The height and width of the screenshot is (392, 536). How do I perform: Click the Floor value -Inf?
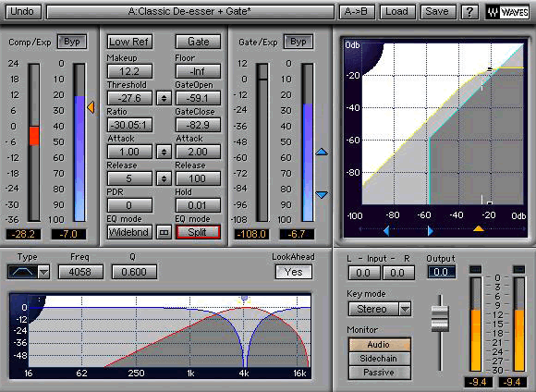pos(198,71)
